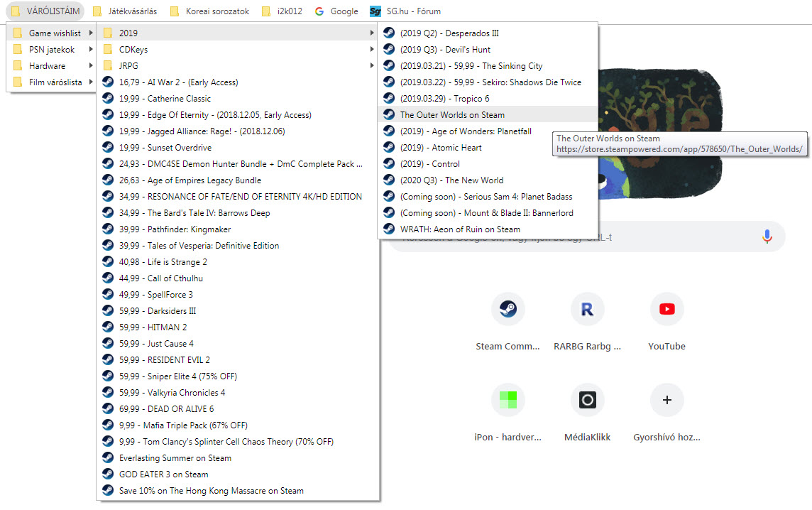Click Steam icon beside The New World
812x510 pixels.
389,180
